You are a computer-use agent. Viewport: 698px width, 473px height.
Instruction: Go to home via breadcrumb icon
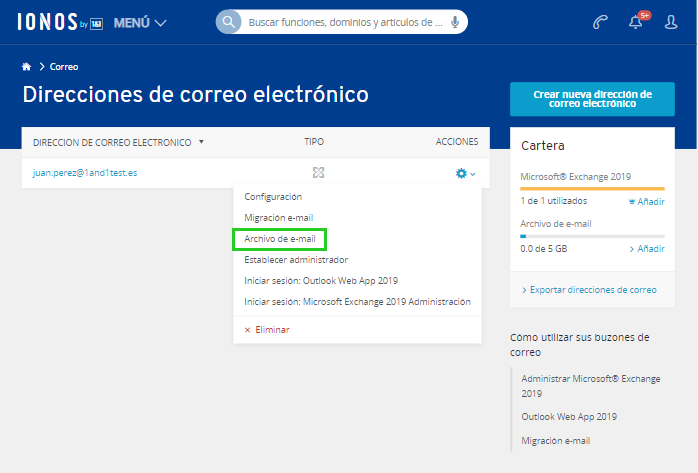tap(26, 67)
